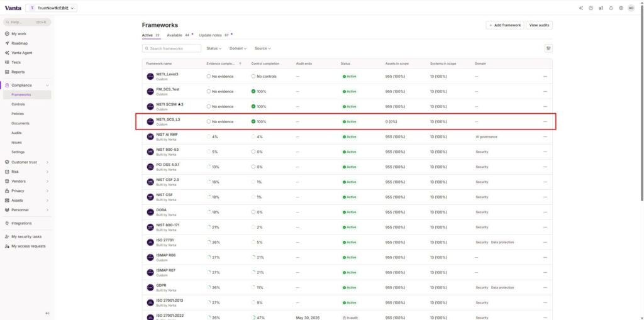Click the View audits button

pos(539,25)
